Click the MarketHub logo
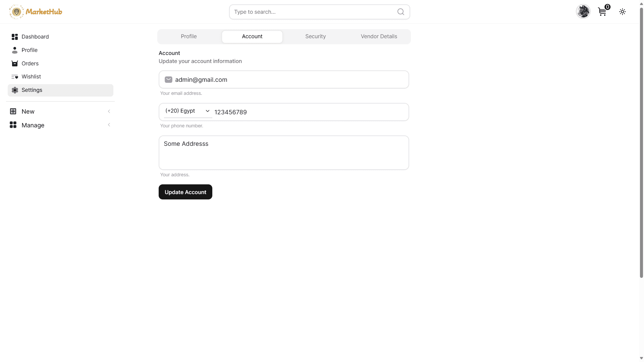The height and width of the screenshot is (362, 644). point(36,12)
